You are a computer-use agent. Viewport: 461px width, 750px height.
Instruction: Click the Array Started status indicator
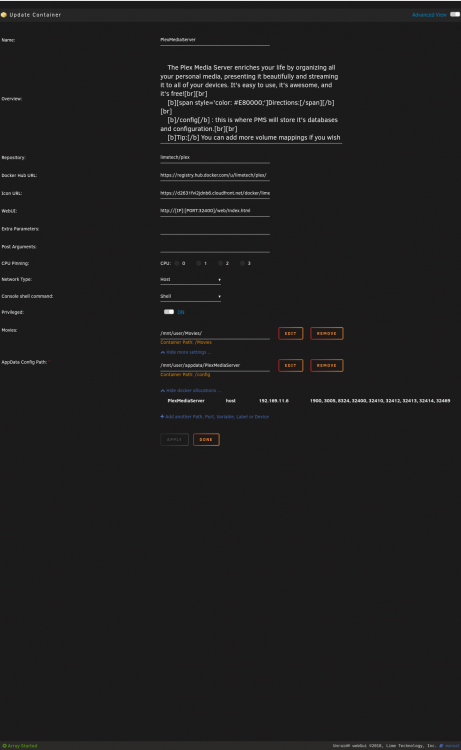[x=20, y=746]
